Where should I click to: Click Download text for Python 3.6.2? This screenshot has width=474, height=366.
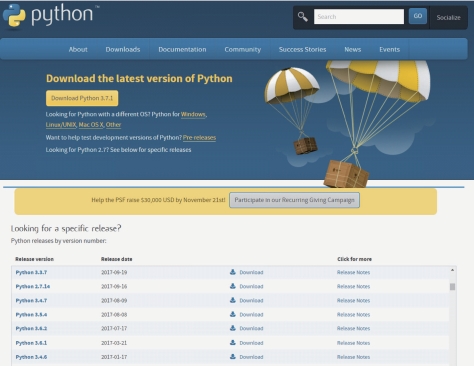(x=251, y=328)
